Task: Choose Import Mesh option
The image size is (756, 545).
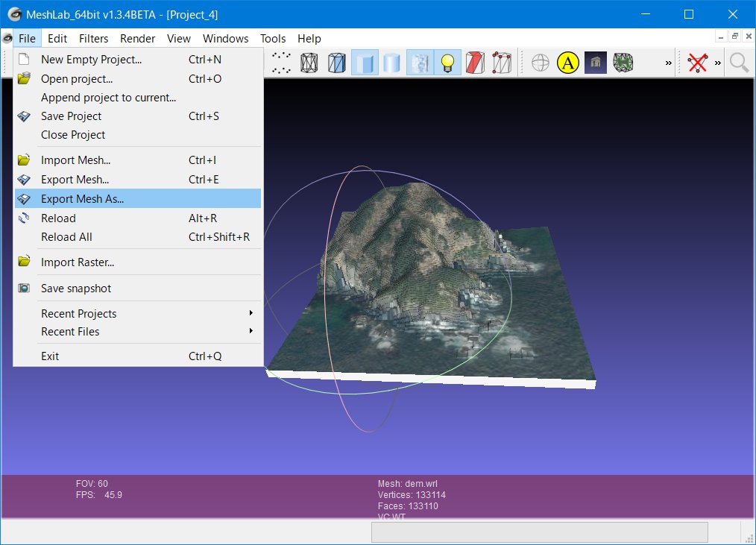Action: 138,160
